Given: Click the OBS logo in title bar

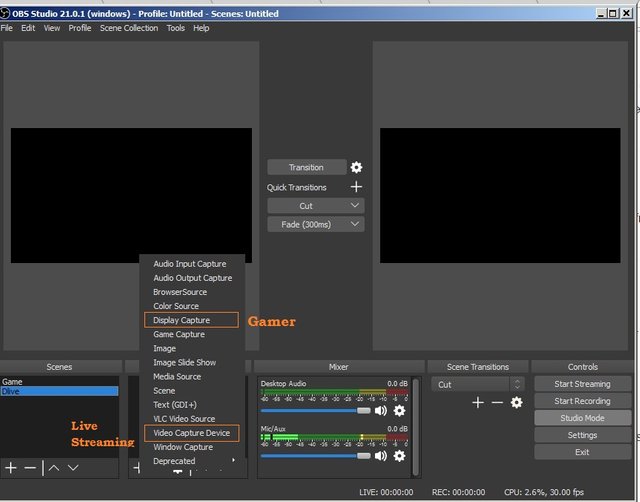Looking at the screenshot, I should (x=5, y=13).
